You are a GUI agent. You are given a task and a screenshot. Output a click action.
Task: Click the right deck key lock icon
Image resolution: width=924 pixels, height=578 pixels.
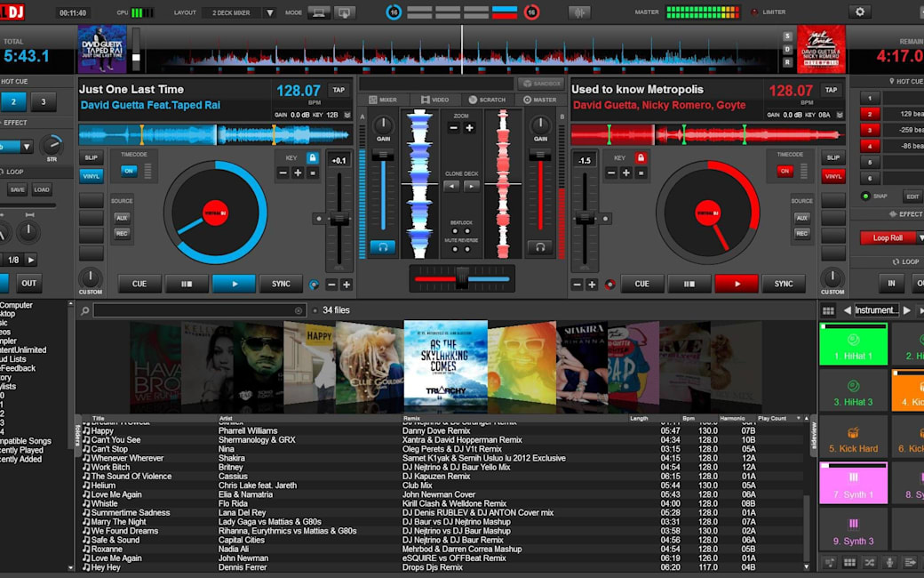(641, 157)
